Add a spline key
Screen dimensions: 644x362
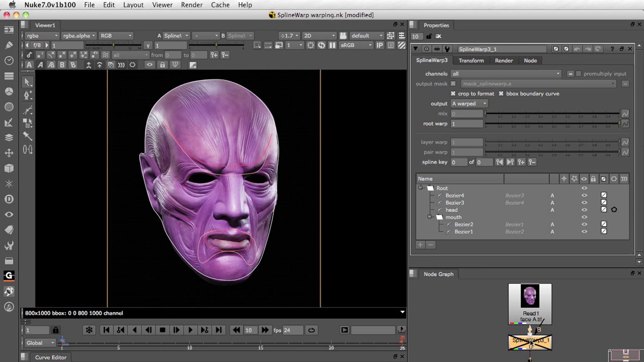[521, 162]
